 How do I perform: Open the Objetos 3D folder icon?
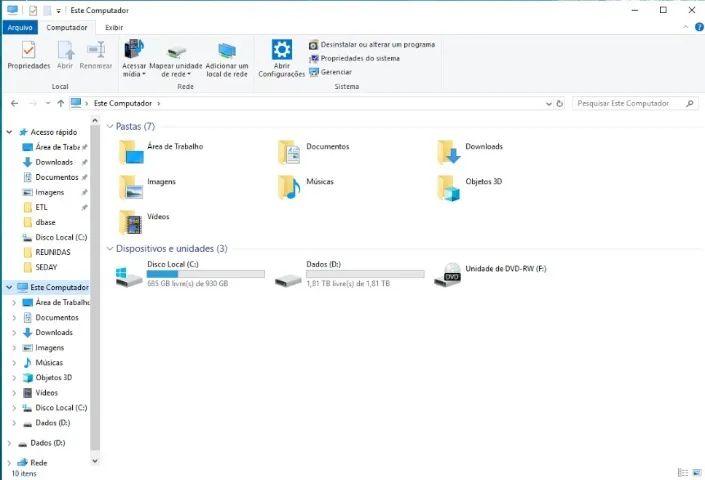point(448,188)
